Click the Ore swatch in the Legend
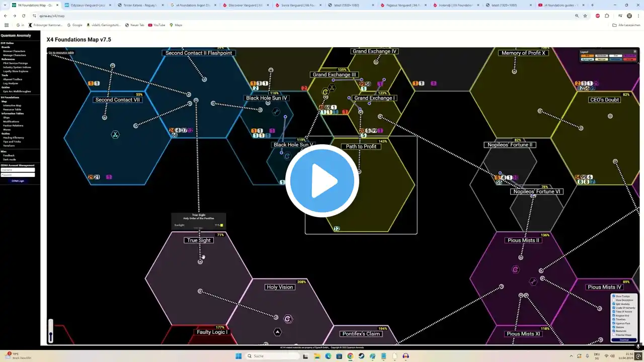The image size is (644, 362). pos(587,56)
